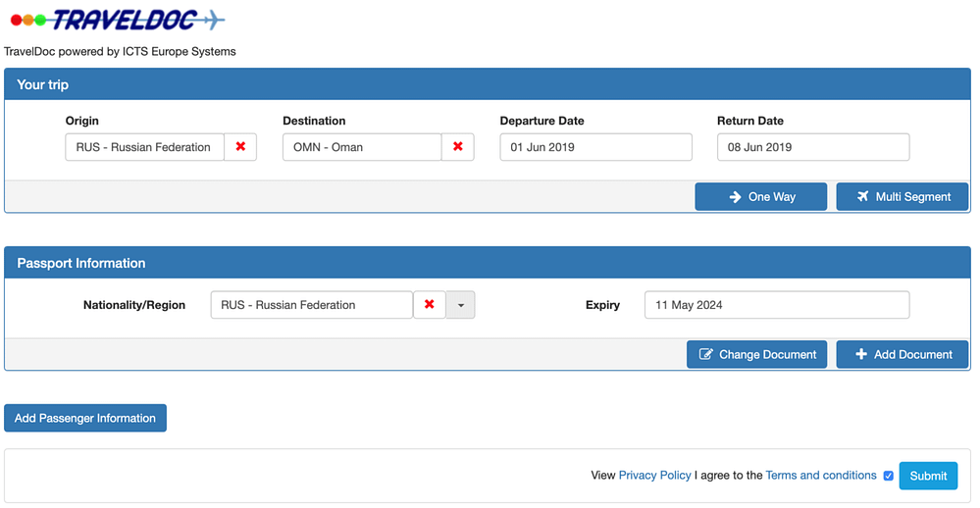Submit the travel form
980x508 pixels.
[x=927, y=476]
